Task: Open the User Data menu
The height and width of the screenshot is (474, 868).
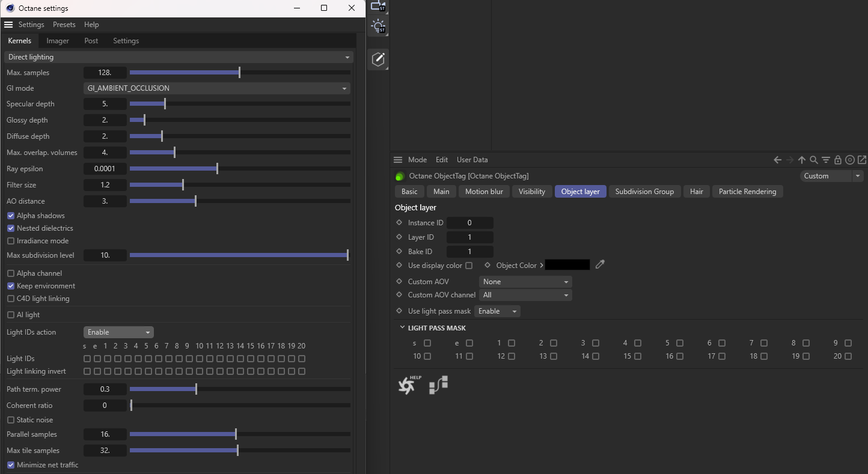Action: click(x=472, y=160)
